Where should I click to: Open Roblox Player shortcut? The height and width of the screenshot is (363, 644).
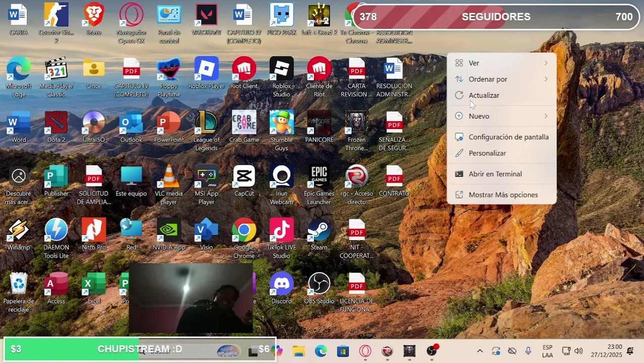pyautogui.click(x=206, y=74)
